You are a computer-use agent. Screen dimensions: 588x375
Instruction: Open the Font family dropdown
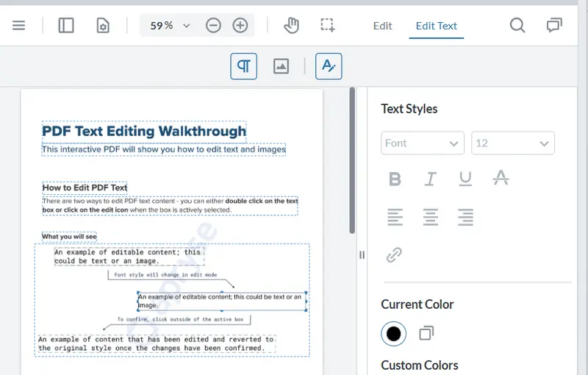423,143
